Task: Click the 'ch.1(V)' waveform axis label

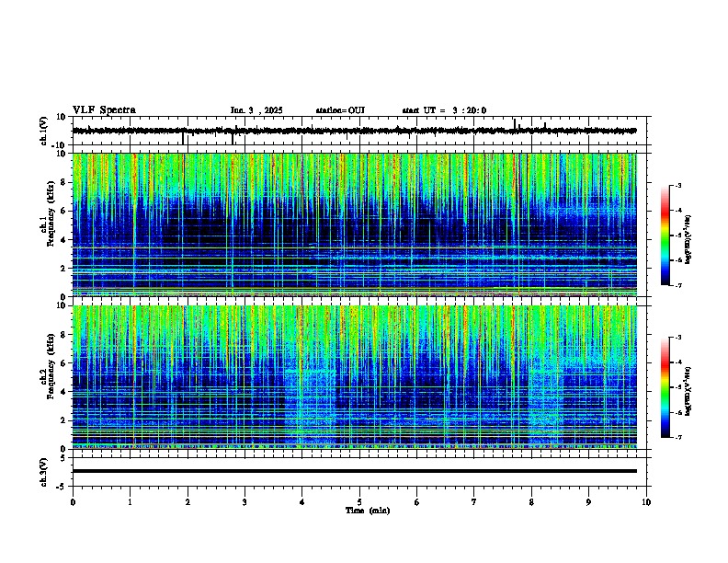Action: [44, 131]
